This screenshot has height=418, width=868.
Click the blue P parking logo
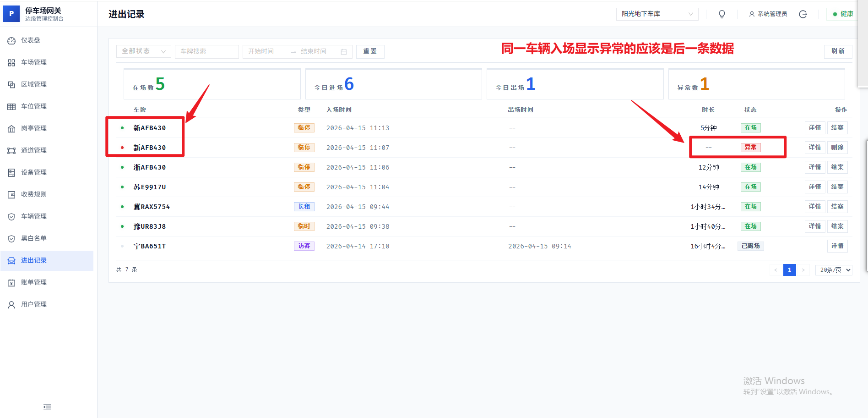click(11, 14)
